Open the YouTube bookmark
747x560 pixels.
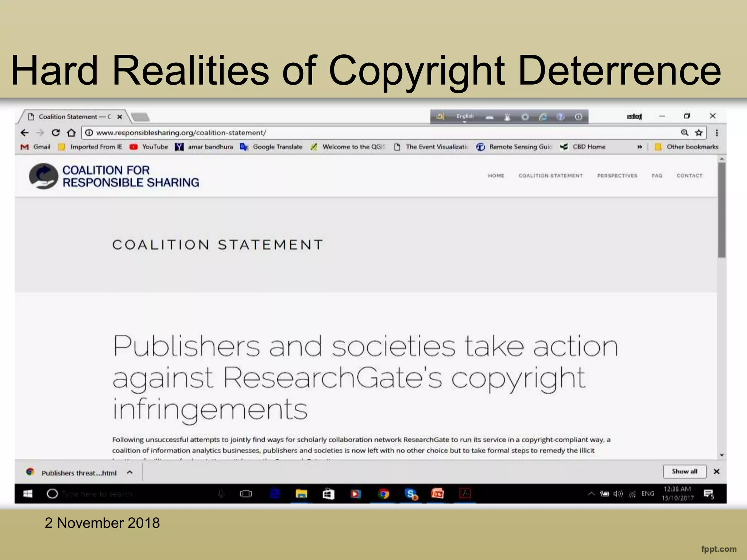tap(149, 147)
